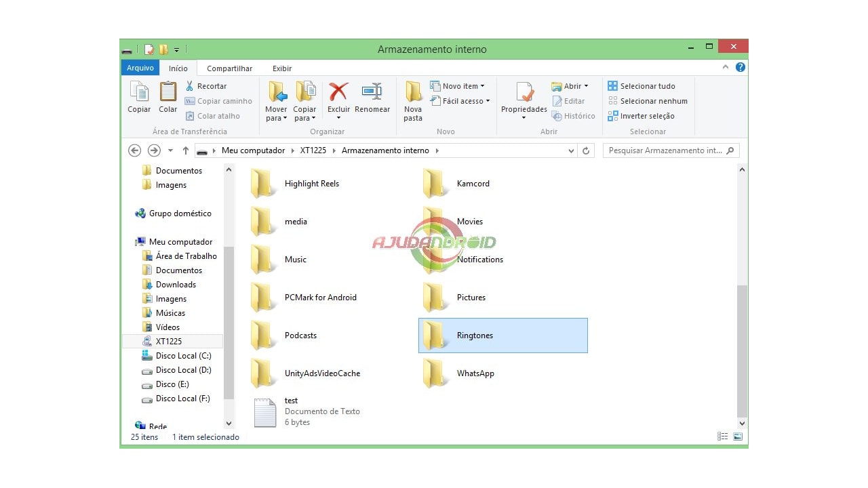Click Armazenamento interno breadcrumb
This screenshot has height=488, width=868.
point(385,150)
